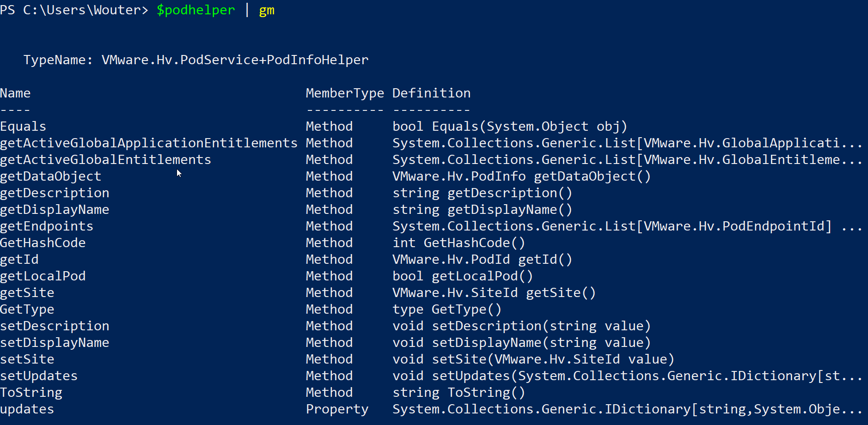Select getActiveGlobalApplicationEntitlements in the Name column
This screenshot has height=425, width=868.
click(149, 143)
